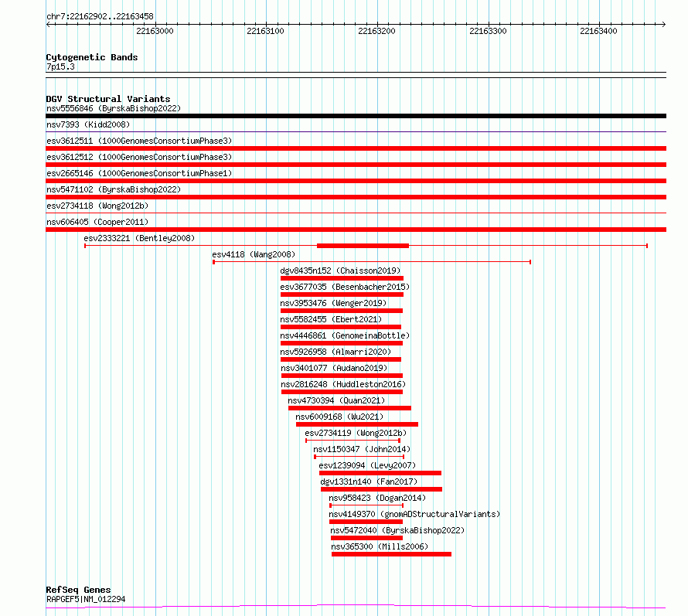Open esv2734118 (Wong2012b) variant label
This screenshot has height=616, width=688.
(97, 206)
